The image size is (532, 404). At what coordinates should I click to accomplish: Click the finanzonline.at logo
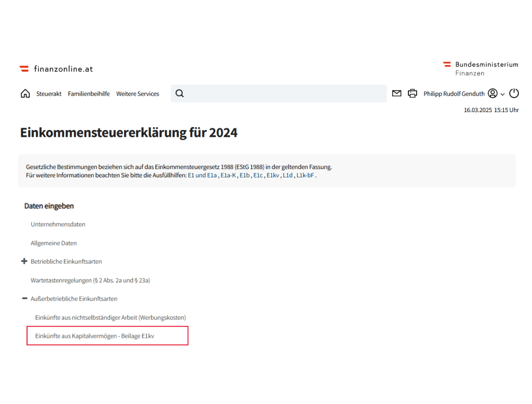(x=56, y=69)
